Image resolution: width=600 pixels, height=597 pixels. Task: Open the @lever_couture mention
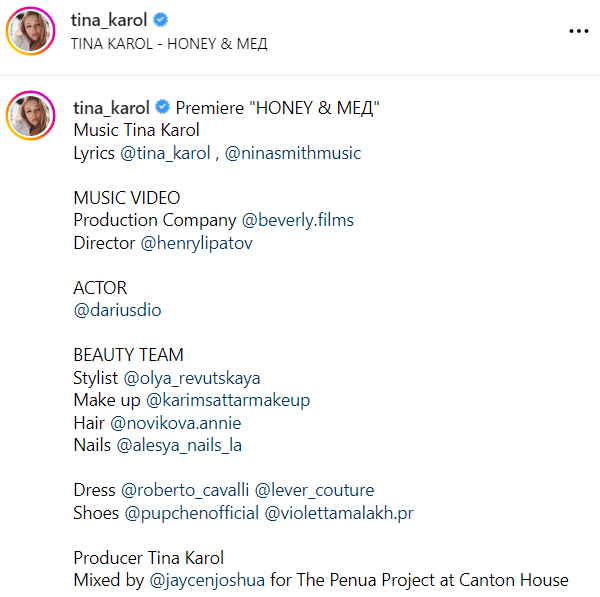(x=314, y=490)
